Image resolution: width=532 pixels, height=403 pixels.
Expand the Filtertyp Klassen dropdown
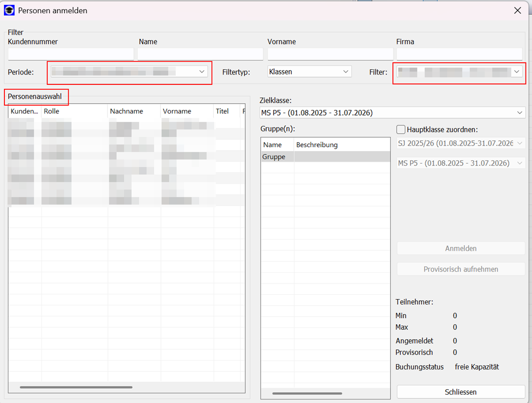[x=309, y=72]
